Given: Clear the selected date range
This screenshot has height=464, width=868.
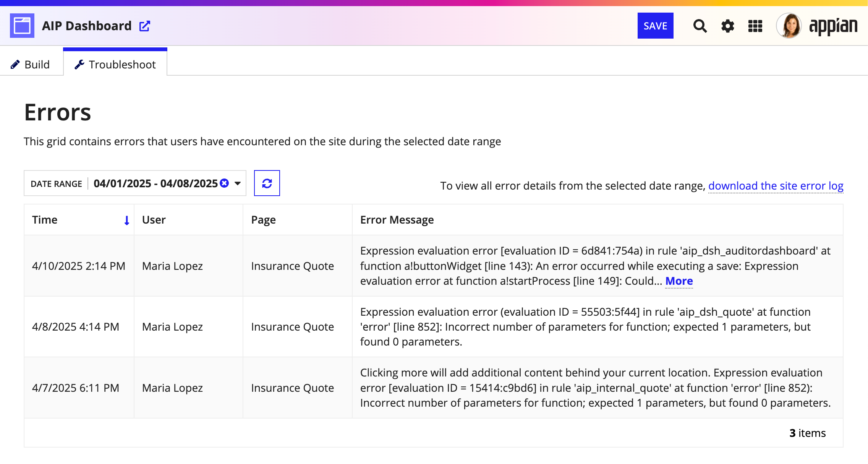Looking at the screenshot, I should click(225, 183).
